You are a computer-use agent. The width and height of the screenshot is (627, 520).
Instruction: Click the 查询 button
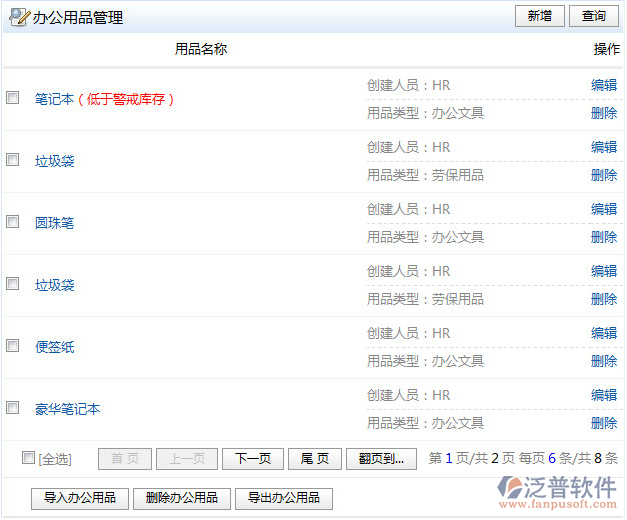594,16
